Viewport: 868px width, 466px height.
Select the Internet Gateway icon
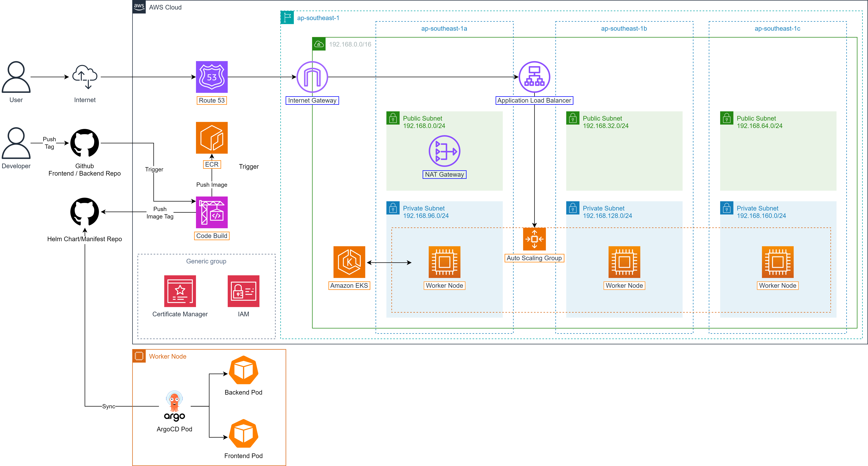(312, 77)
